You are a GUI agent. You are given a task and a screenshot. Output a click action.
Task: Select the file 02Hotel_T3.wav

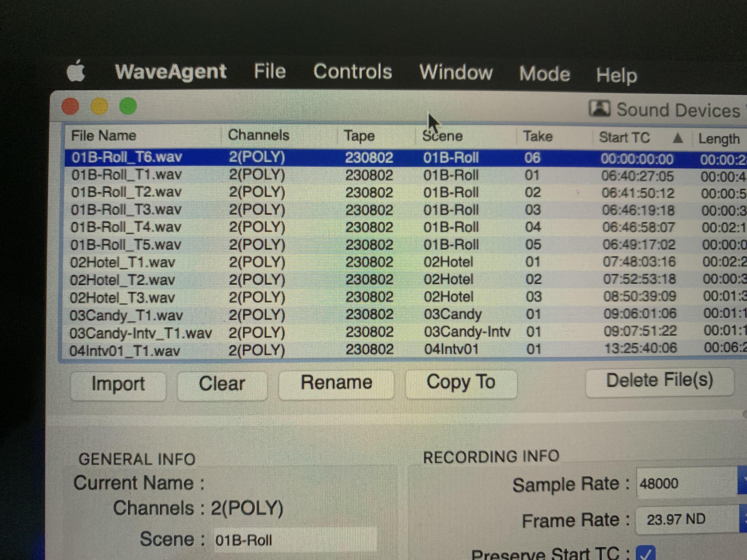pyautogui.click(x=122, y=298)
